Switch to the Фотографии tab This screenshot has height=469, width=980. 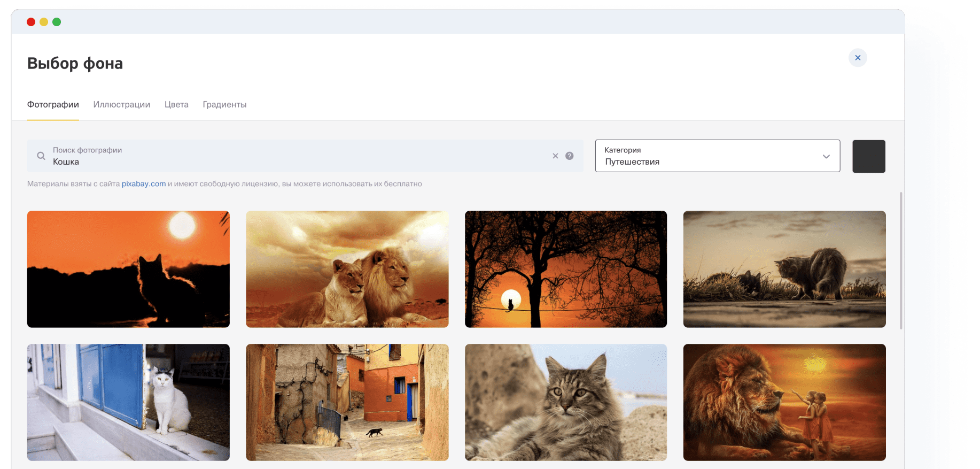[x=53, y=105]
